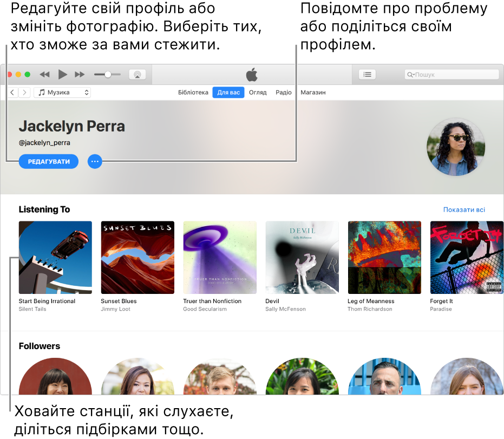The image size is (504, 439).
Task: Click the Paradise artist name
Action: pos(441,309)
